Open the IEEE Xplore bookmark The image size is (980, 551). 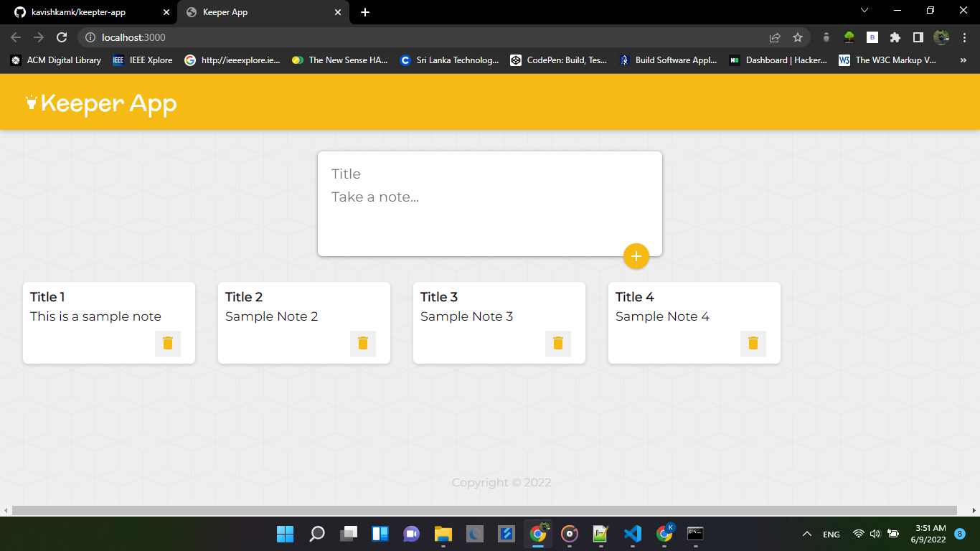[x=143, y=60]
